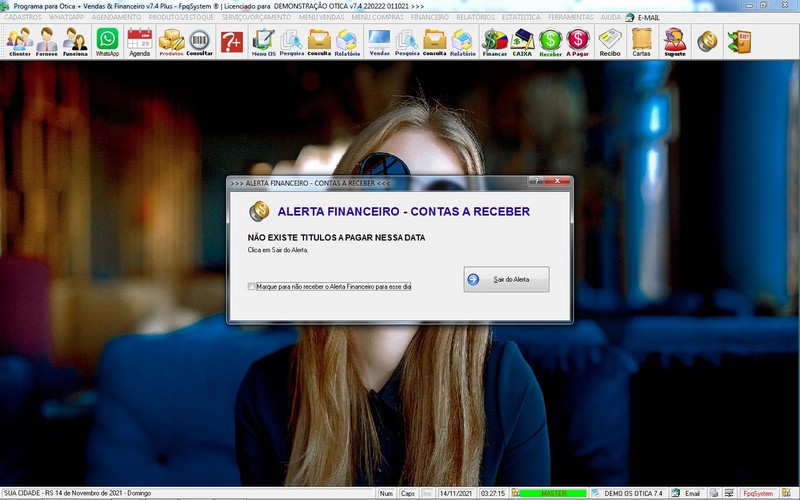This screenshot has height=500, width=800.
Task: Open the FINANCEIRO menu
Action: click(430, 17)
